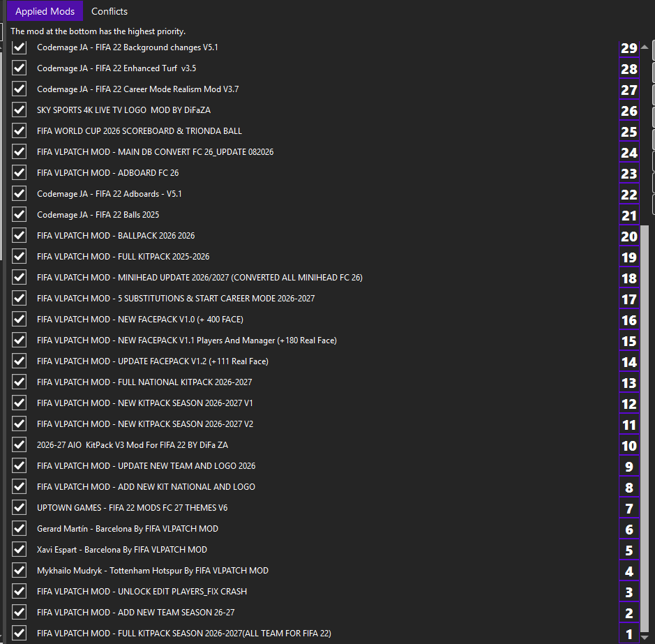Uncheck the MINIHEAD UPDATE 2026/2027 mod
The width and height of the screenshot is (655, 644).
pyautogui.click(x=20, y=277)
